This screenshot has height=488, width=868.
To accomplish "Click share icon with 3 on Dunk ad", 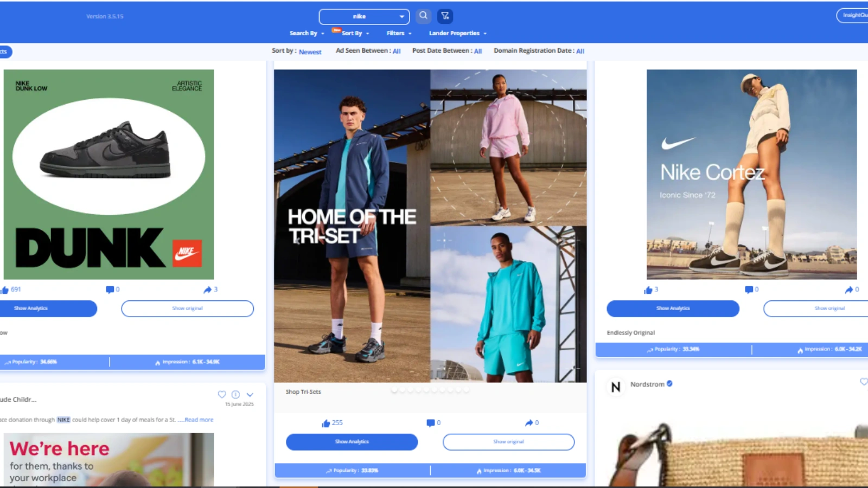I will [207, 290].
